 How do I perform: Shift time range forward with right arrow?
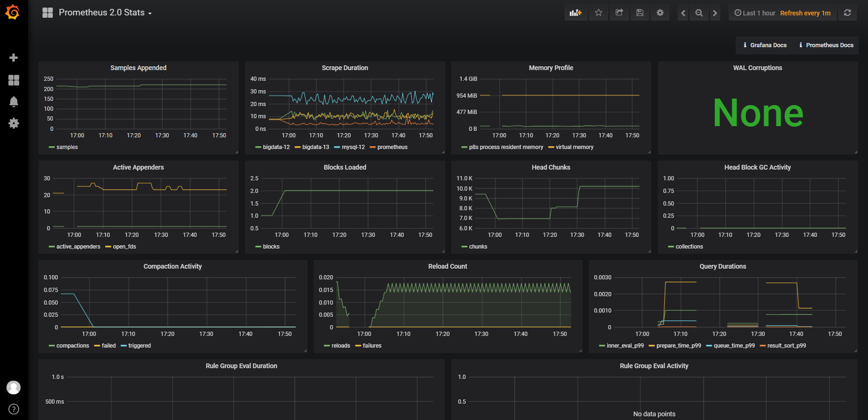pyautogui.click(x=715, y=13)
